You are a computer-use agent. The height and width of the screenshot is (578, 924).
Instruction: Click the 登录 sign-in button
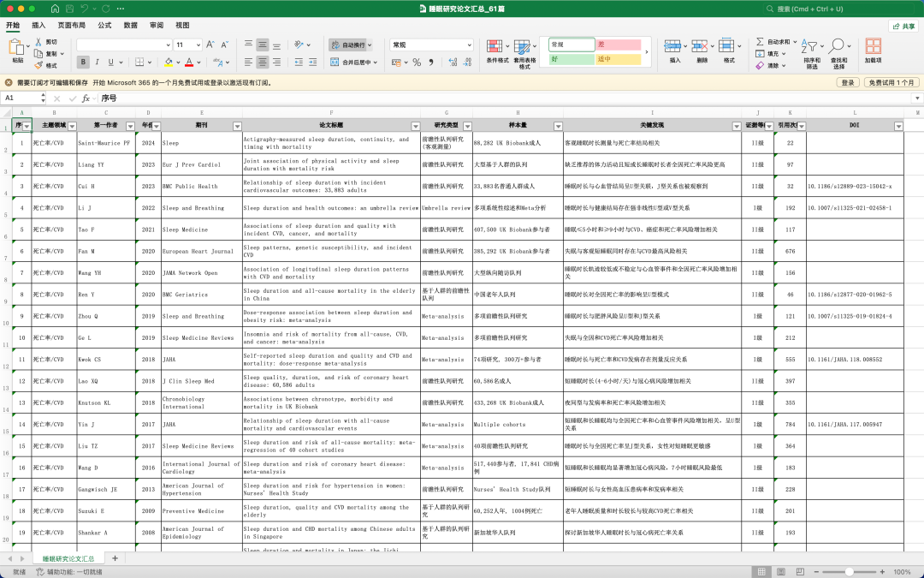(847, 82)
